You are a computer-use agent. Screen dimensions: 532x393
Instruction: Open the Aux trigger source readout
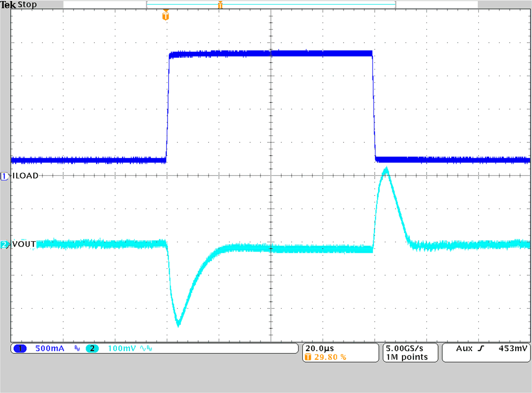466,348
